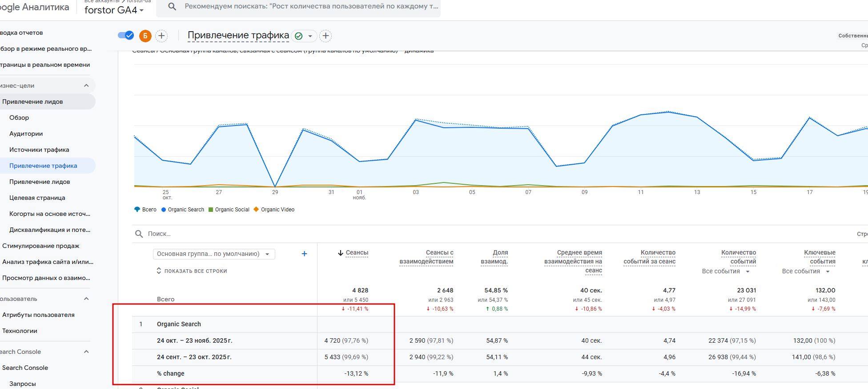This screenshot has width=868, height=389.
Task: Click the 24 сент. – 23 окт. 2025 г. row
Action: 194,357
